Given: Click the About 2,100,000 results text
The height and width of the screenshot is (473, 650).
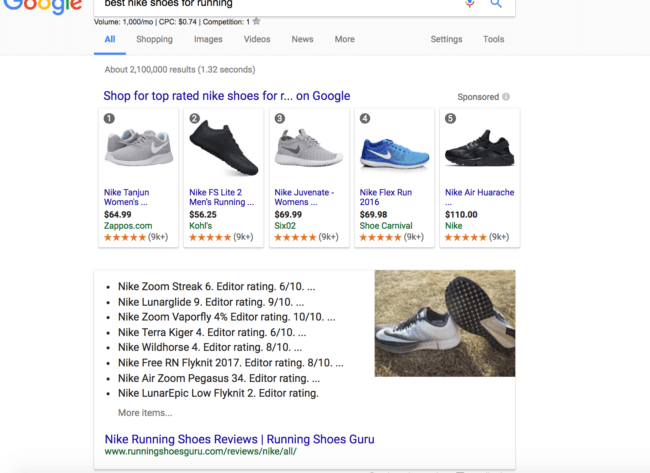Looking at the screenshot, I should coord(180,70).
